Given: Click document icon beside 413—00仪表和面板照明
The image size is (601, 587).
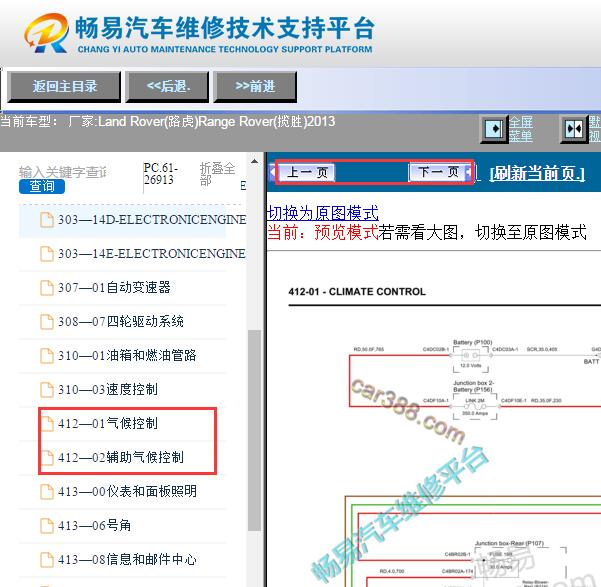Looking at the screenshot, I should point(47,492).
